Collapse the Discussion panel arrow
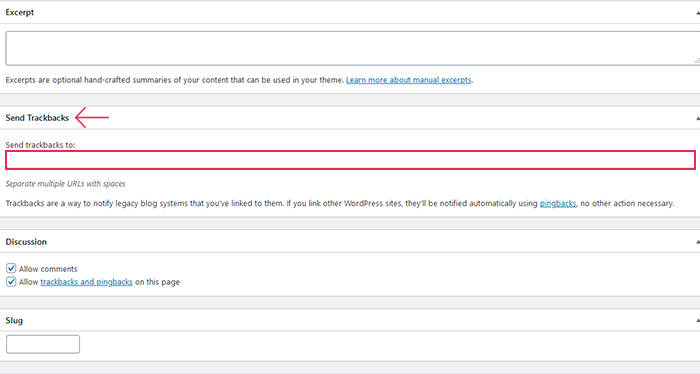Screen dimensions: 700x374 698,242
